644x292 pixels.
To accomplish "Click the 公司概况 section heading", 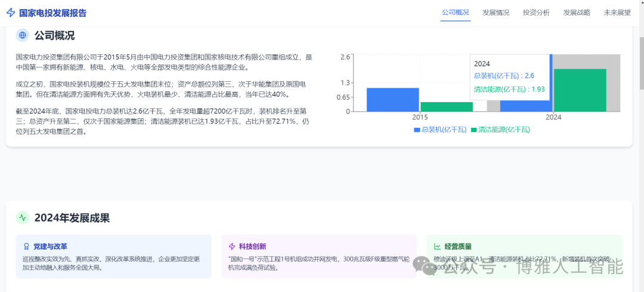I will pos(55,35).
